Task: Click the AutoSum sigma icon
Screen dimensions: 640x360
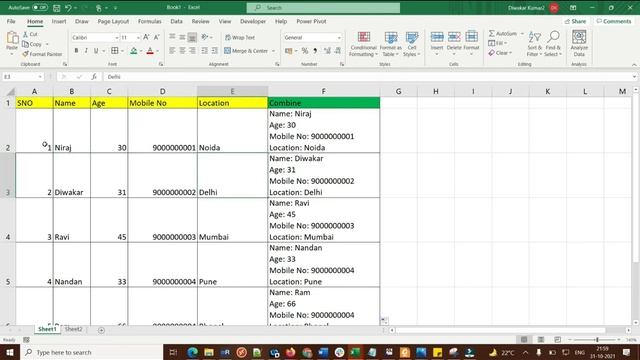Action: (492, 33)
